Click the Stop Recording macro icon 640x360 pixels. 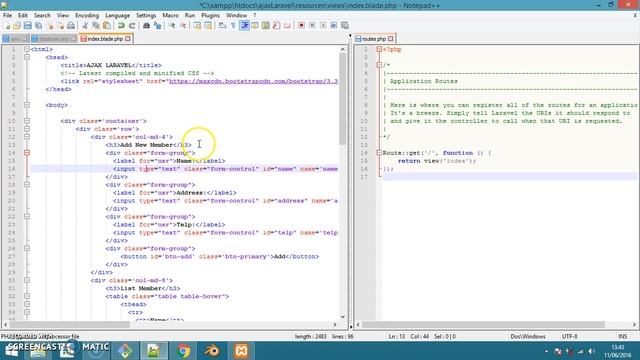tap(312, 26)
